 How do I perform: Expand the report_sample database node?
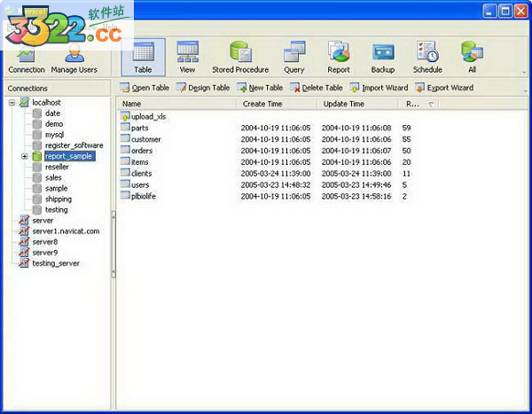point(24,157)
